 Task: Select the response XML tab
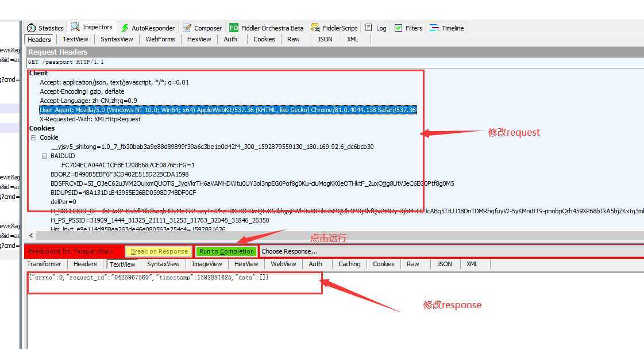[x=472, y=264]
